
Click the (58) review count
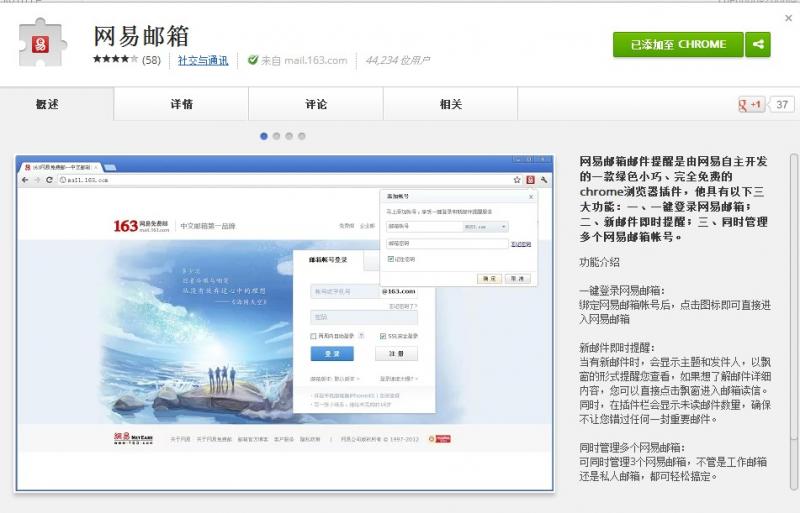click(151, 60)
